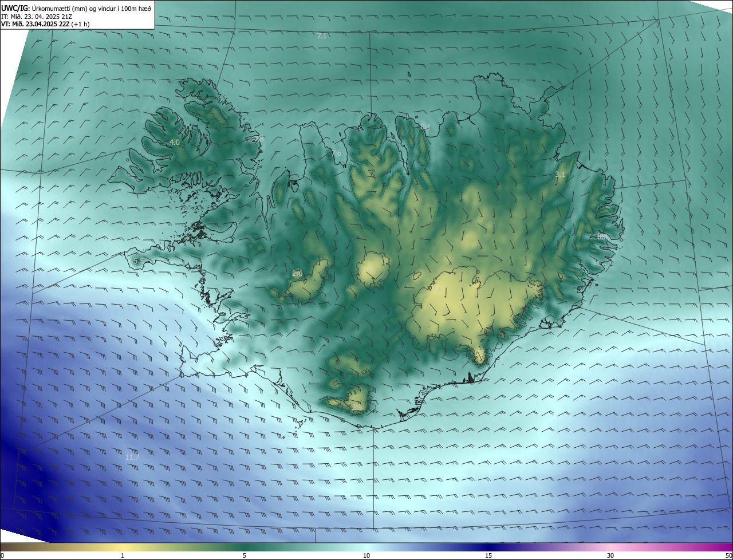Click the 1 label on the color scale

(123, 555)
